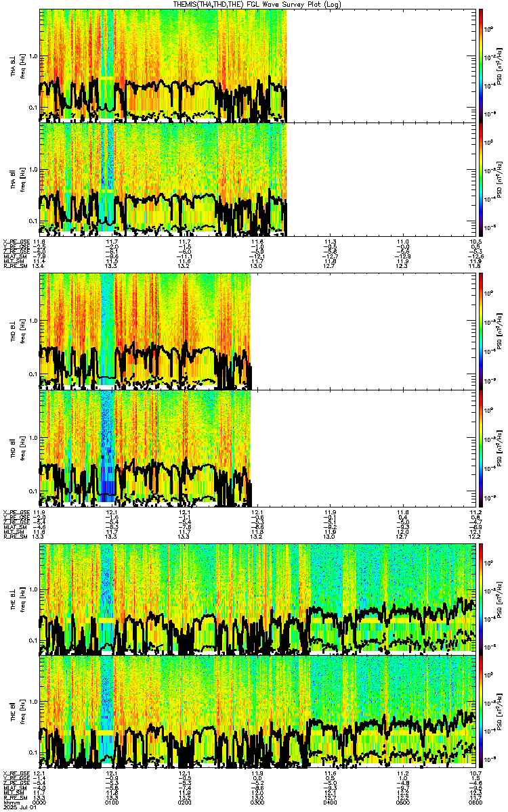Screen dimensions: 508x812
Task: Click the PSD color bar beside THE B-parallel
Action: [x=480, y=711]
